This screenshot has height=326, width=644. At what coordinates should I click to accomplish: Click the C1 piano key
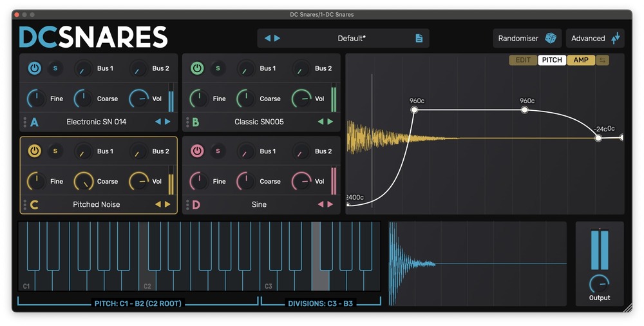(x=26, y=281)
